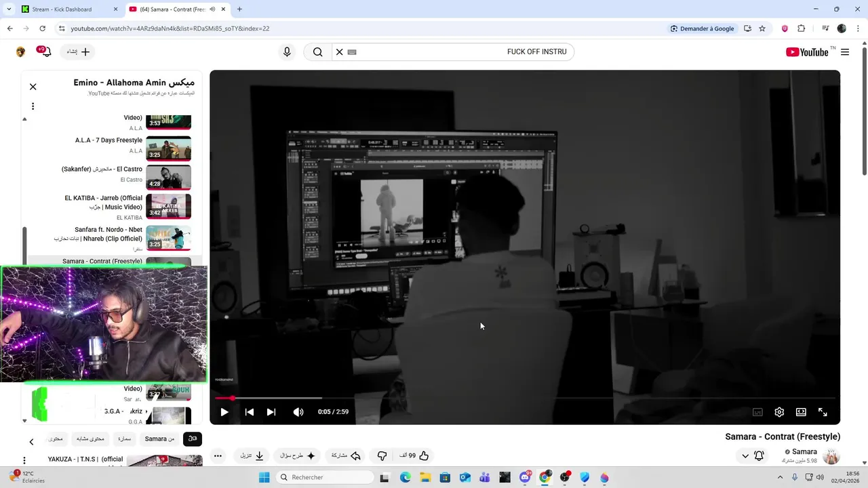Open account avatar menu
Image resolution: width=868 pixels, height=488 pixels.
20,52
